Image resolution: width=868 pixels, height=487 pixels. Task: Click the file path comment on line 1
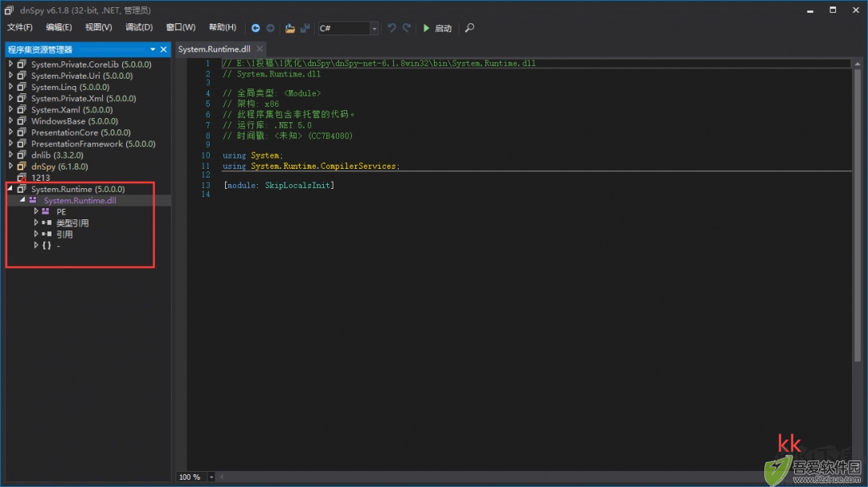(379, 63)
